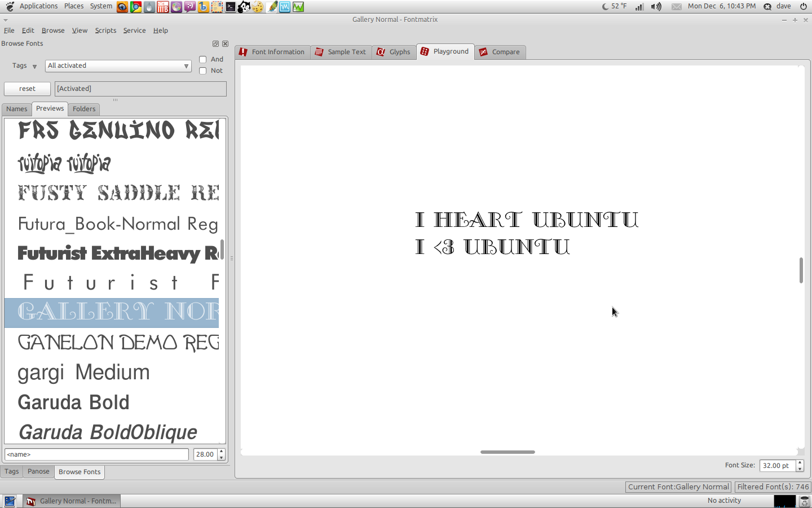Open the Playground tab

pos(445,51)
